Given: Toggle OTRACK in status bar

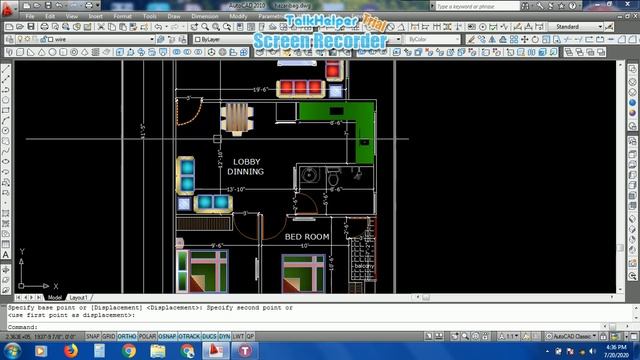Looking at the screenshot, I should click(189, 336).
